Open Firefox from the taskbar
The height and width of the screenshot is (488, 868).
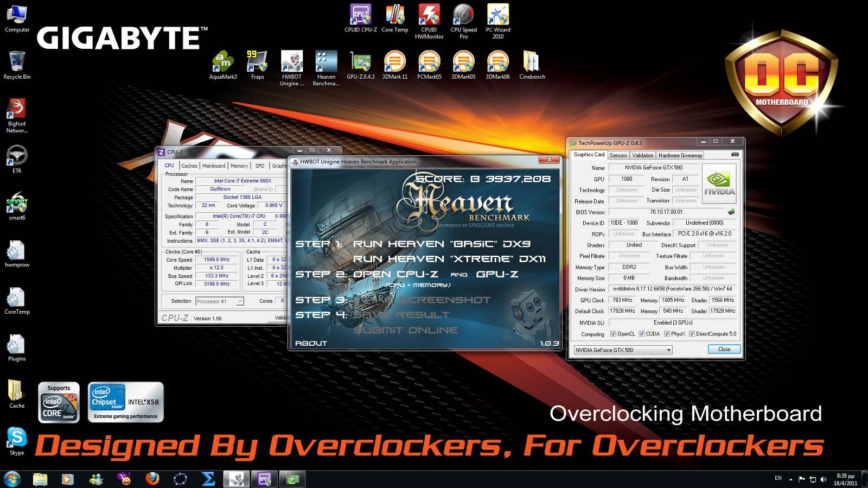click(152, 479)
